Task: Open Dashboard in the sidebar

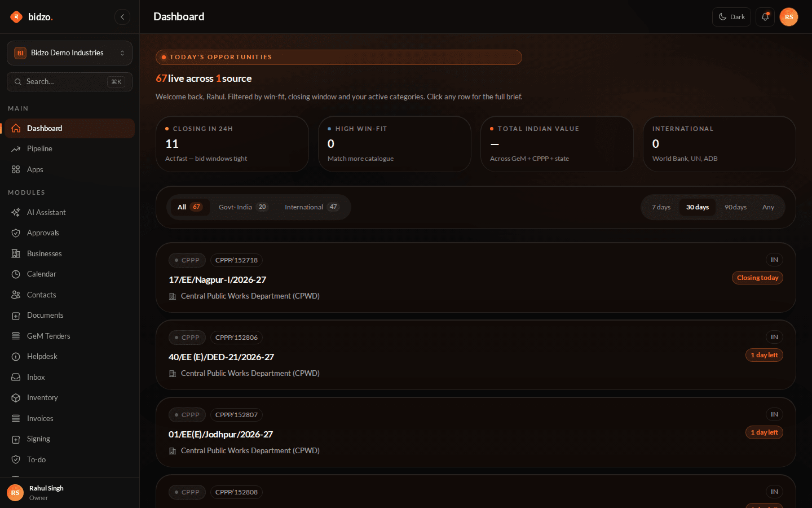Action: point(69,128)
